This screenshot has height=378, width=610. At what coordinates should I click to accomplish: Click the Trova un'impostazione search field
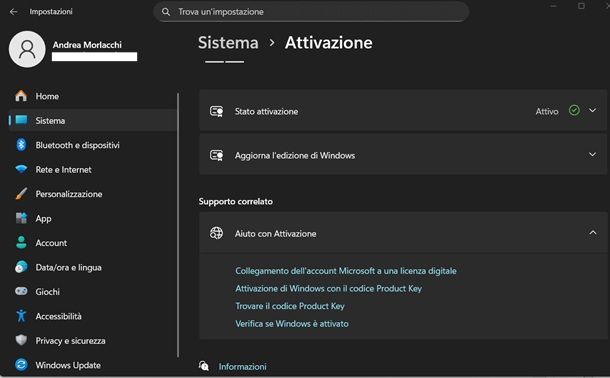point(311,12)
